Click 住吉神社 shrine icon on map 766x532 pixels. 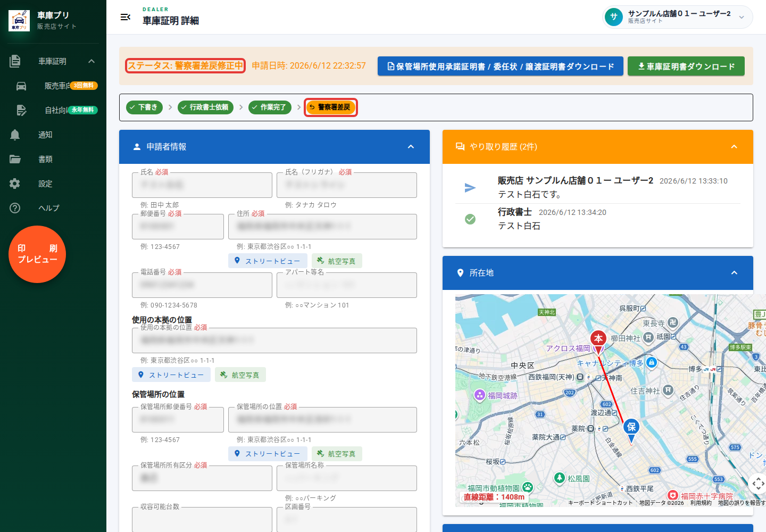[x=668, y=390]
